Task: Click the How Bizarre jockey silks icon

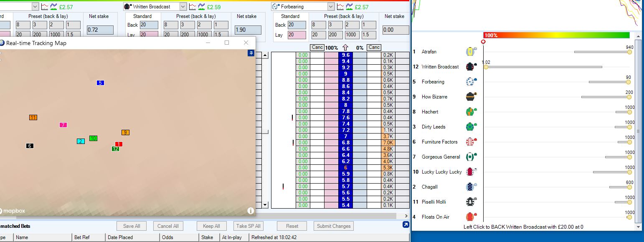Action: [470, 97]
